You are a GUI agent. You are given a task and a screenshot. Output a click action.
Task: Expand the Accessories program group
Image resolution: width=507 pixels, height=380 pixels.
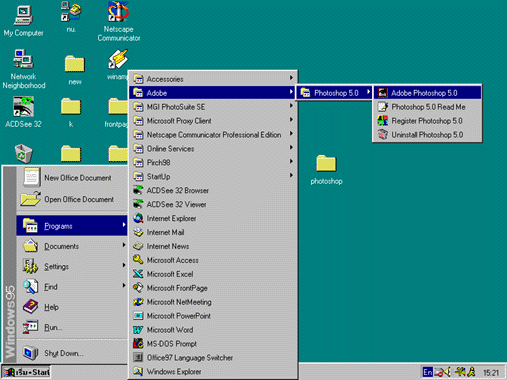coord(213,79)
